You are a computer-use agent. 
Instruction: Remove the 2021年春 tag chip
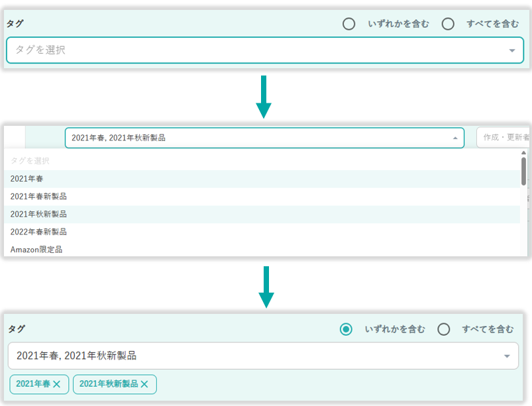tap(56, 384)
